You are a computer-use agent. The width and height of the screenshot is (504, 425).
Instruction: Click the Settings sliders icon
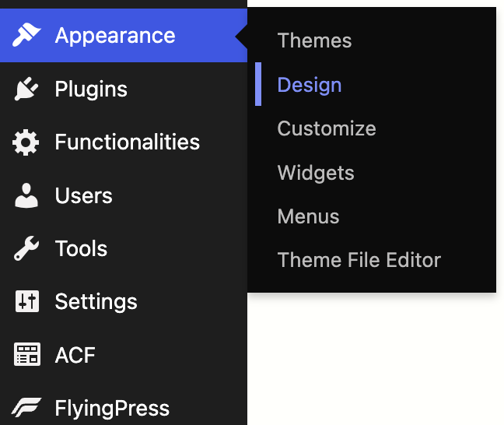coord(27,302)
